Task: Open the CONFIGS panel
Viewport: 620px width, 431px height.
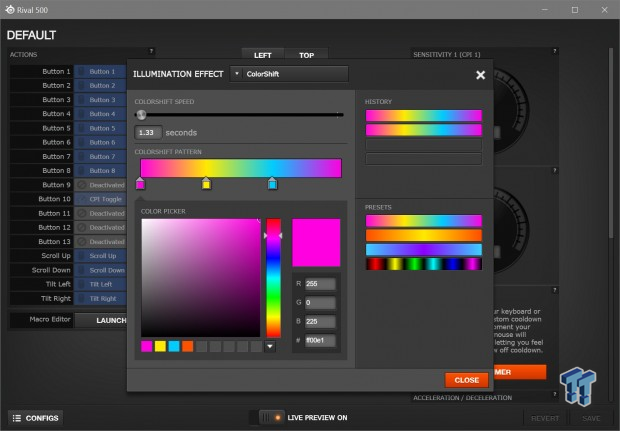Action: tap(36, 418)
